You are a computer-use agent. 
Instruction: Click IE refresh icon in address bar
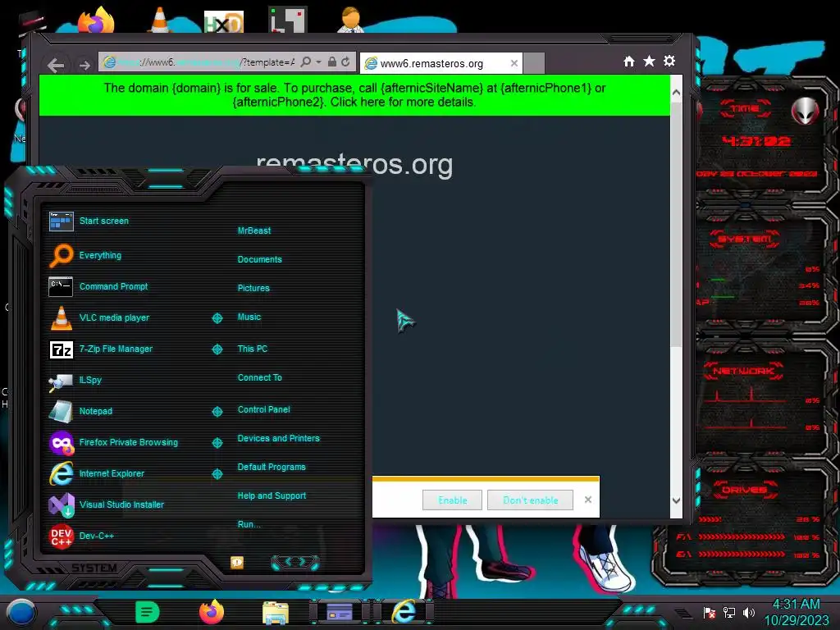(x=345, y=62)
